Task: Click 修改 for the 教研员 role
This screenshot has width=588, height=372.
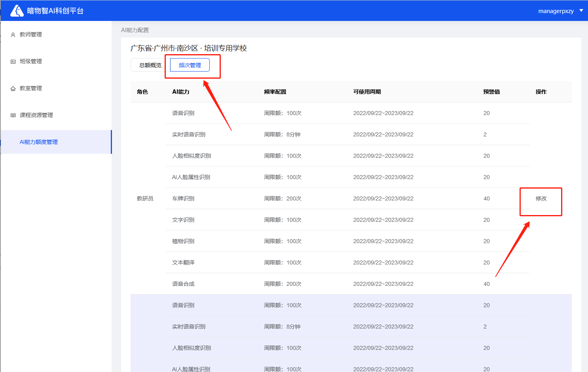Action: click(541, 198)
